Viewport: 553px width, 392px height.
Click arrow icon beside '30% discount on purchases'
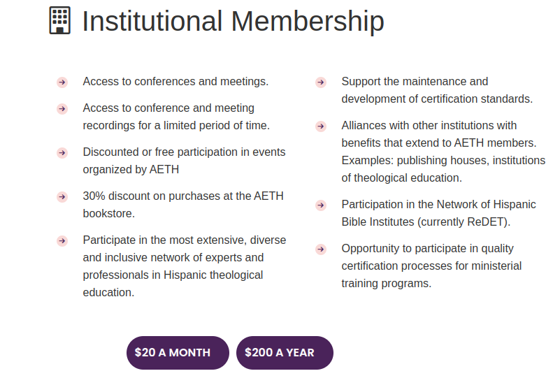click(62, 197)
